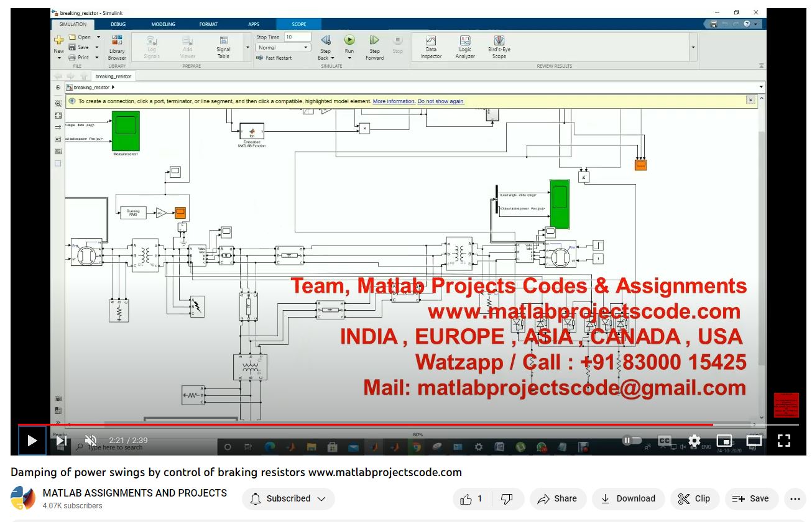Click the Share button
The width and height of the screenshot is (812, 522).
pos(558,498)
